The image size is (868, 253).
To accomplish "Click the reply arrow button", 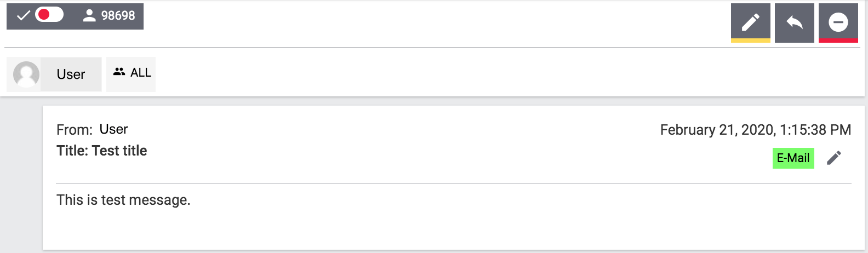I will click(794, 22).
